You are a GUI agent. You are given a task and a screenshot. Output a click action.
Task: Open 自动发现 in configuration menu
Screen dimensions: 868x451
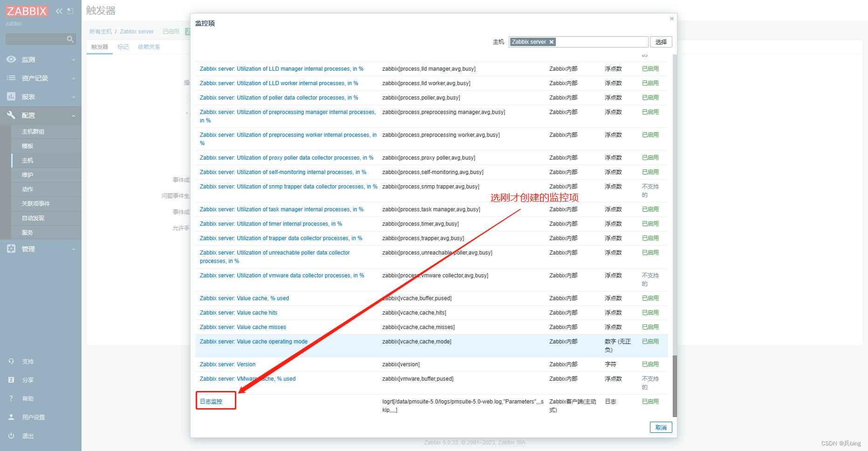click(33, 218)
